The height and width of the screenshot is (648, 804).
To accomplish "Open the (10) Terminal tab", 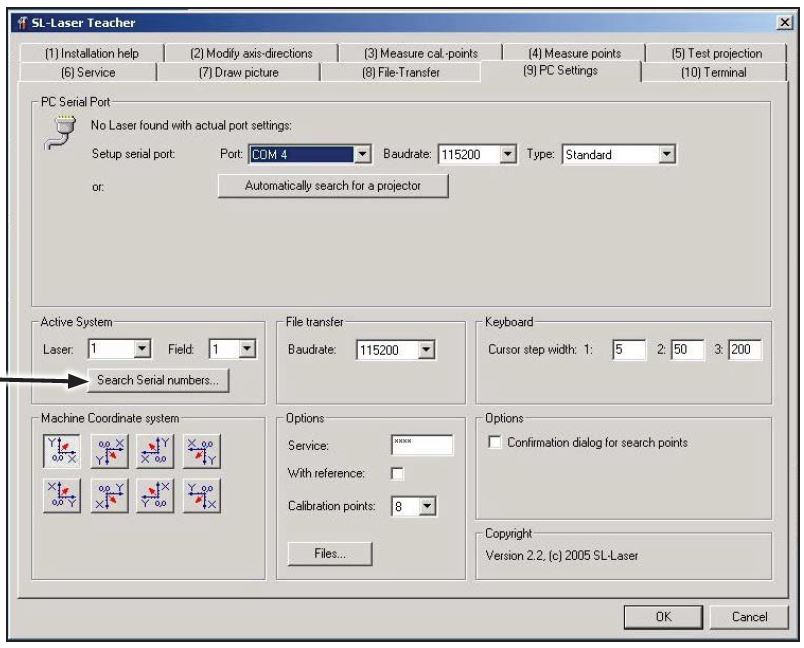I will tap(714, 72).
